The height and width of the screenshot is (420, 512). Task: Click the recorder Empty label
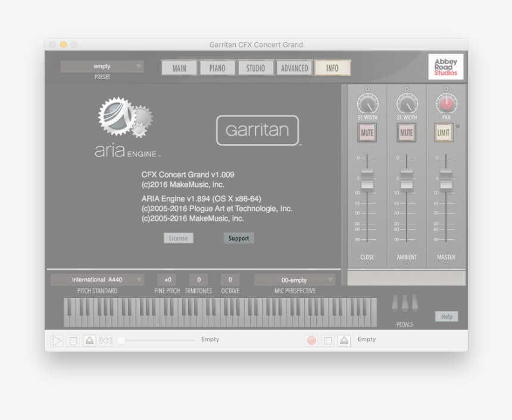point(367,340)
